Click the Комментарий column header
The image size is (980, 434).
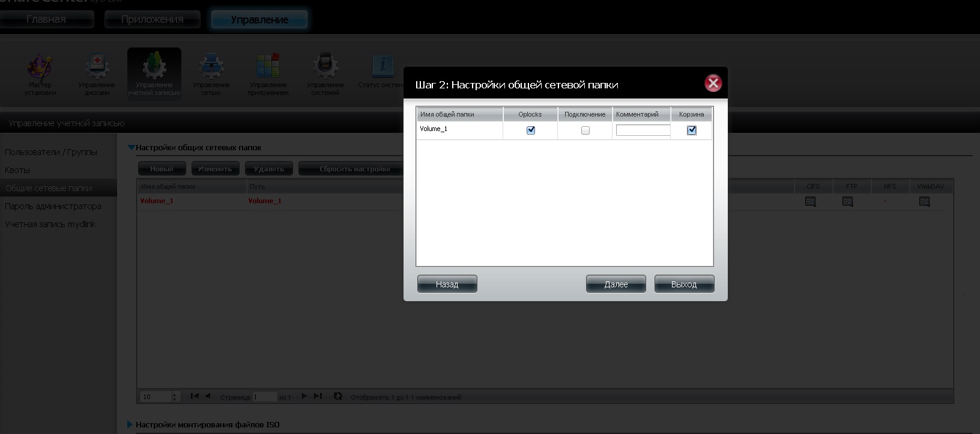coord(641,114)
